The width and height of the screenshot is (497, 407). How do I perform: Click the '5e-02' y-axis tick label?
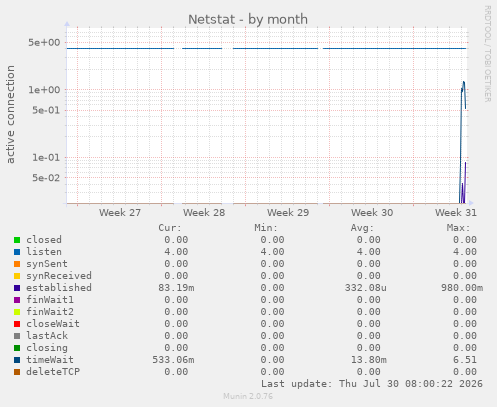pos(46,178)
